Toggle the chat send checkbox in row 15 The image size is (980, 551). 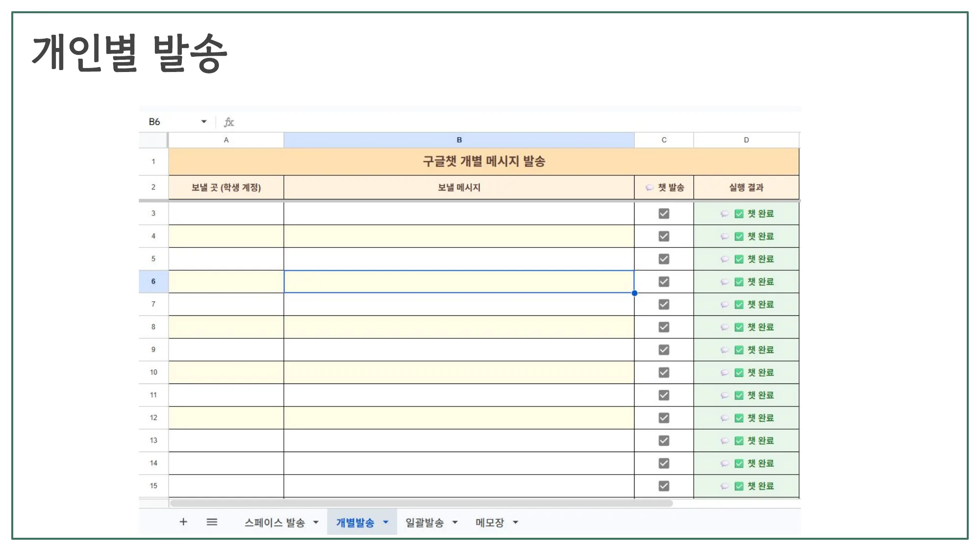tap(664, 486)
